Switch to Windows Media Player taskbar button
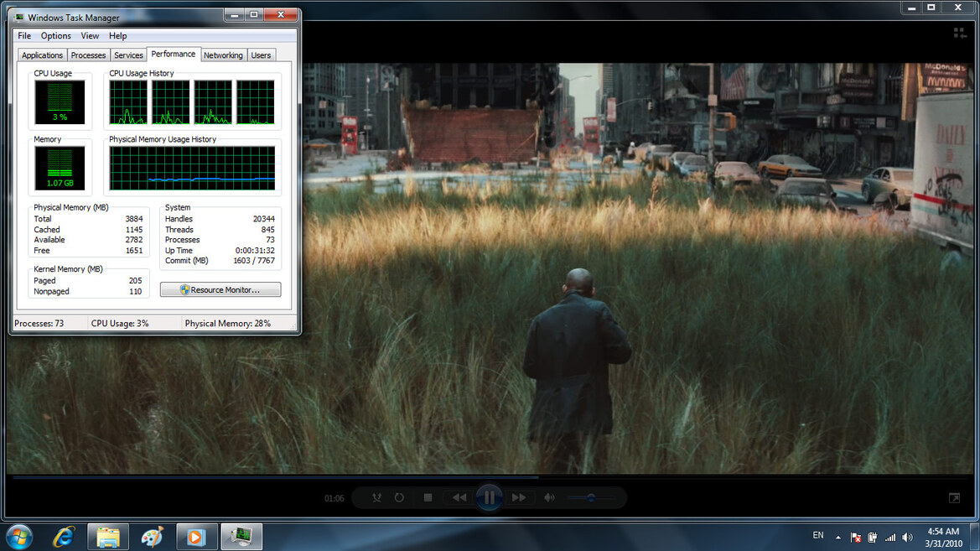Viewport: 980px width, 551px height. [196, 538]
